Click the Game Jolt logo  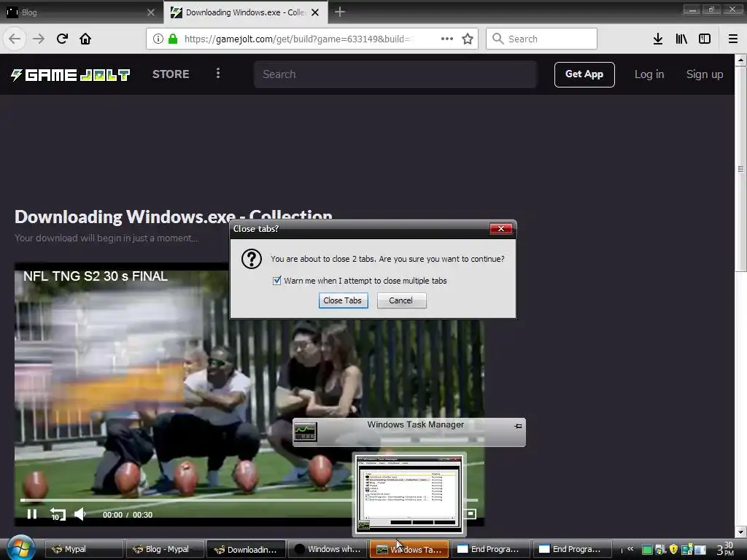click(71, 75)
